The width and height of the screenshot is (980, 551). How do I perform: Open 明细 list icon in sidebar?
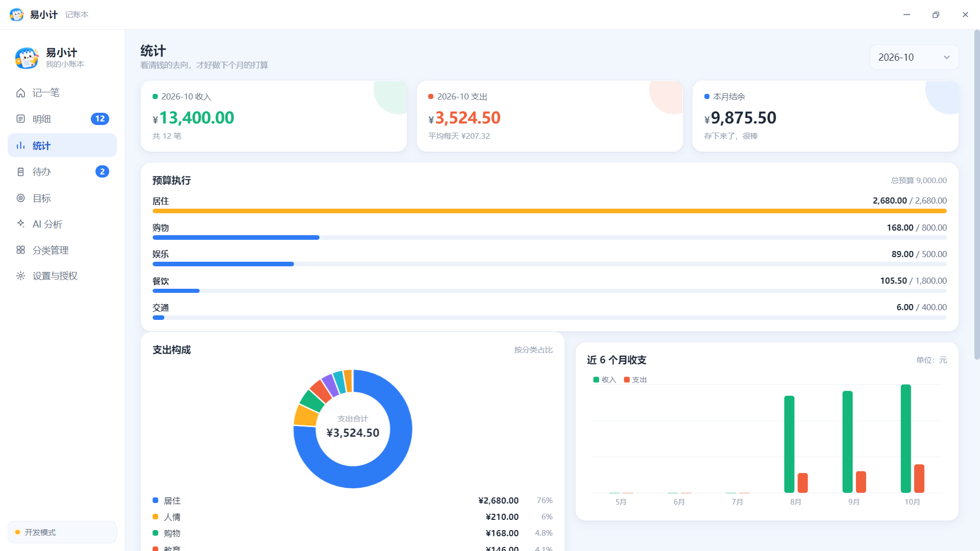point(20,119)
